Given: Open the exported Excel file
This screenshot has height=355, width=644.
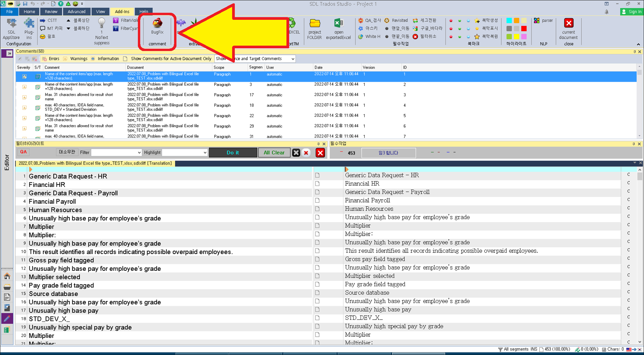Looking at the screenshot, I should [x=338, y=29].
